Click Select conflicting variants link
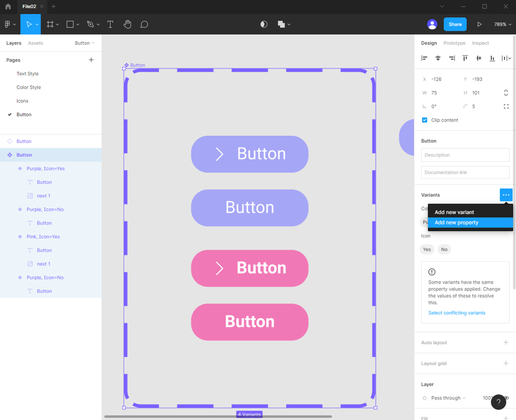The image size is (516, 420). pos(457,313)
